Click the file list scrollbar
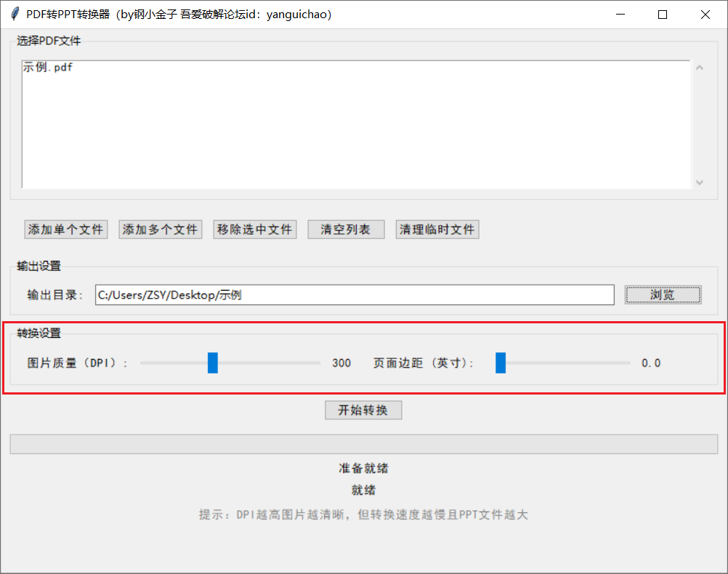The image size is (728, 574). pyautogui.click(x=699, y=124)
